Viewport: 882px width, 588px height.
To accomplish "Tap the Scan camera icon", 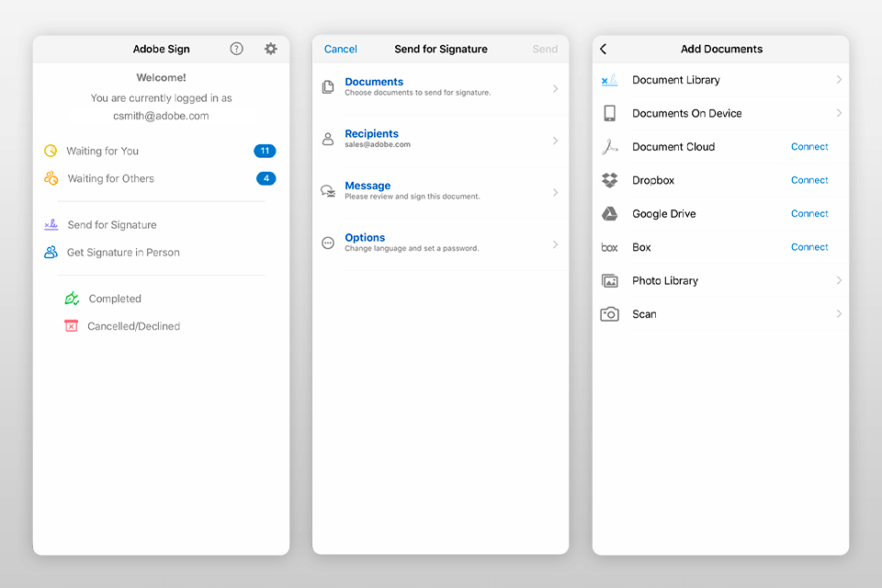I will [610, 314].
